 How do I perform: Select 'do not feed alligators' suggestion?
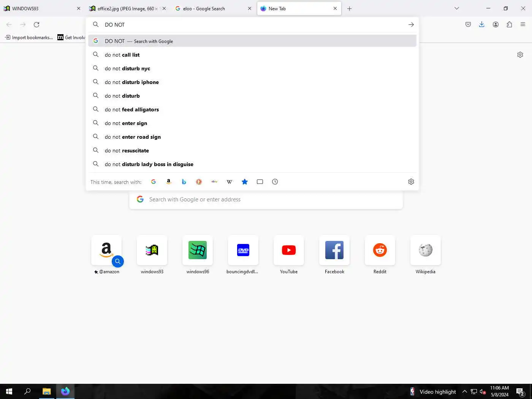[252, 109]
